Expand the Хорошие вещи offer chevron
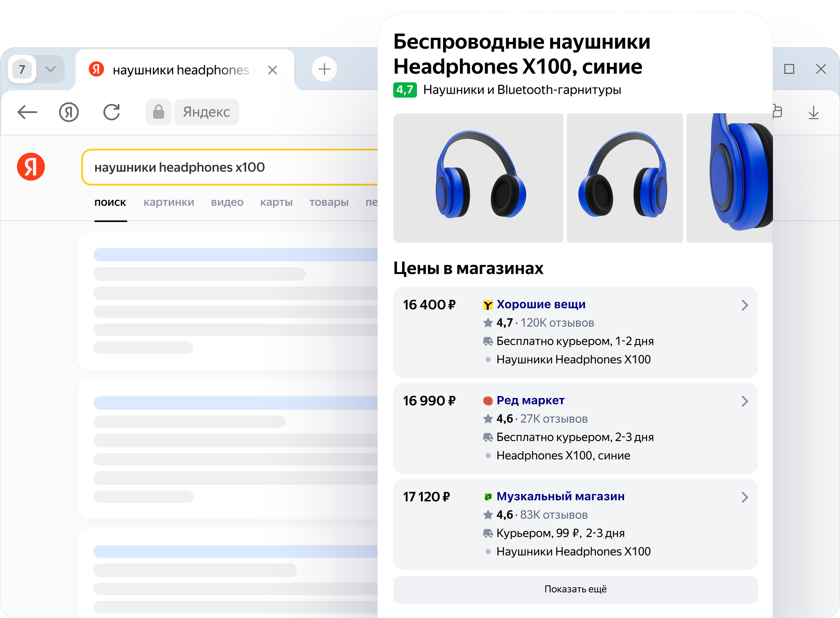The height and width of the screenshot is (618, 840). (745, 305)
